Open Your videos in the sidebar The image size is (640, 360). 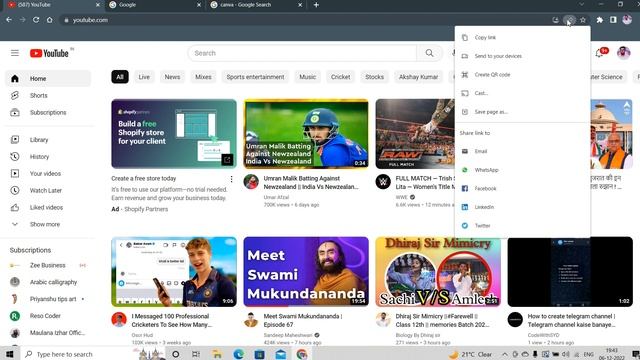tap(48, 173)
